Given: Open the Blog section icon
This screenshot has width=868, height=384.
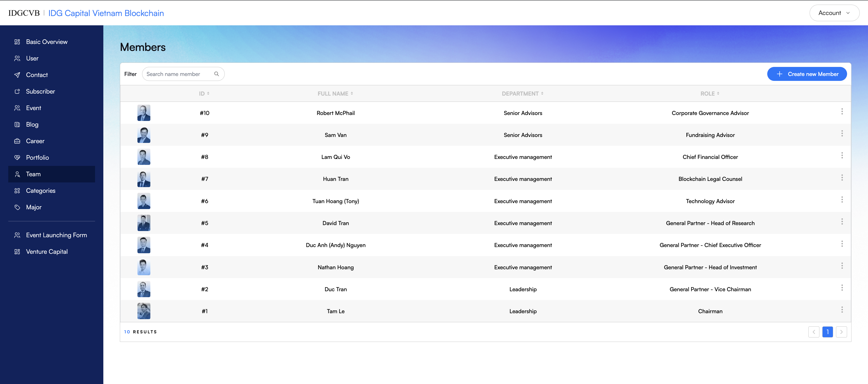Looking at the screenshot, I should pyautogui.click(x=17, y=124).
